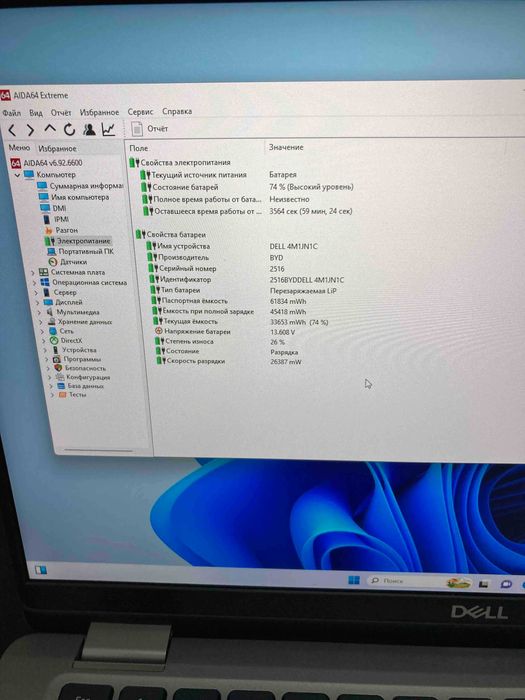Select Безопасность in the tree
The width and height of the screenshot is (525, 700).
point(80,368)
